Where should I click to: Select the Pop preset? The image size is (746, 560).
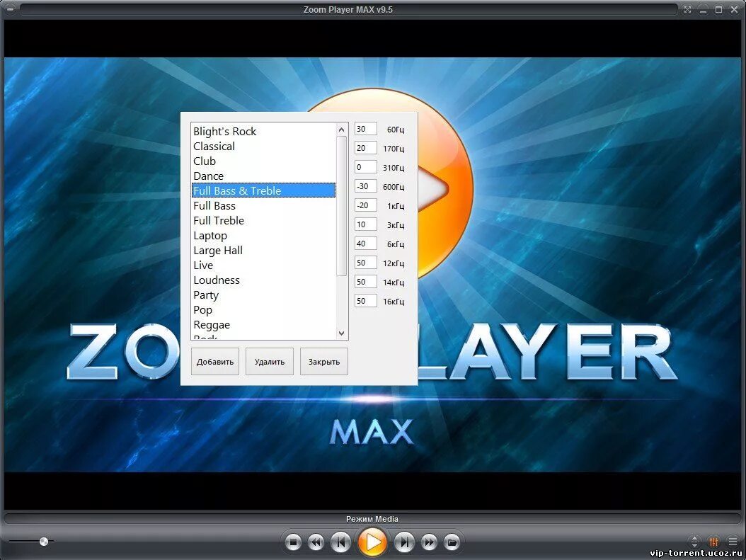point(263,310)
